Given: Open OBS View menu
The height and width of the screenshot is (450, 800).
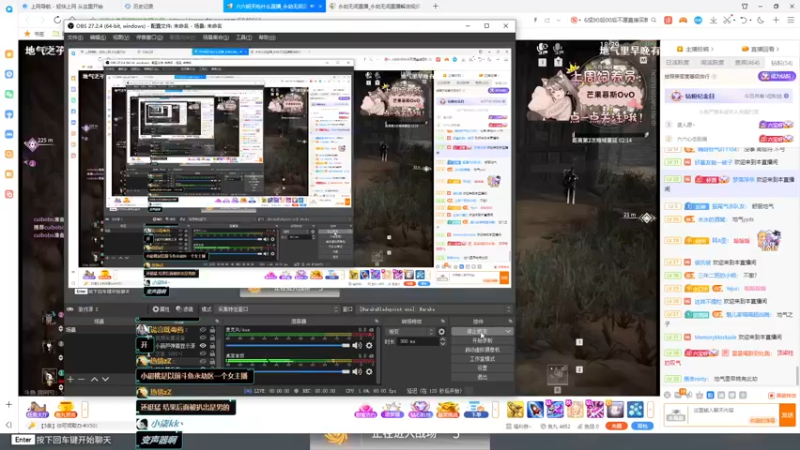Looking at the screenshot, I should pyautogui.click(x=120, y=37).
